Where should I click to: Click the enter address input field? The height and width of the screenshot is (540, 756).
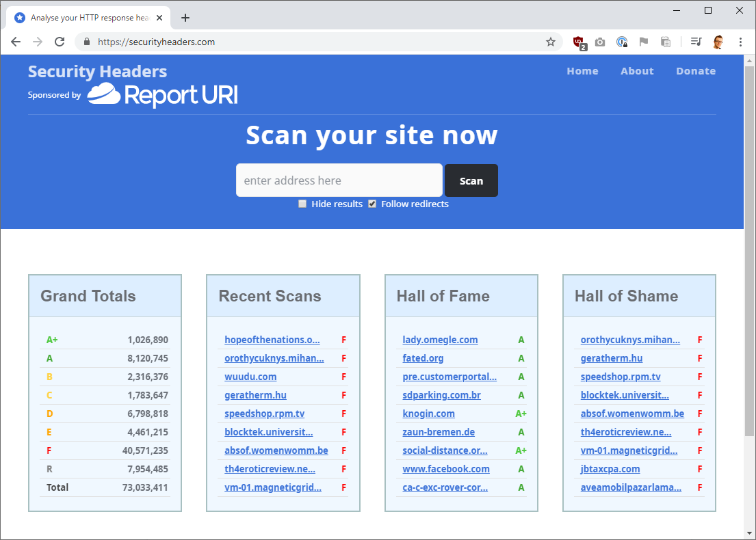[339, 180]
